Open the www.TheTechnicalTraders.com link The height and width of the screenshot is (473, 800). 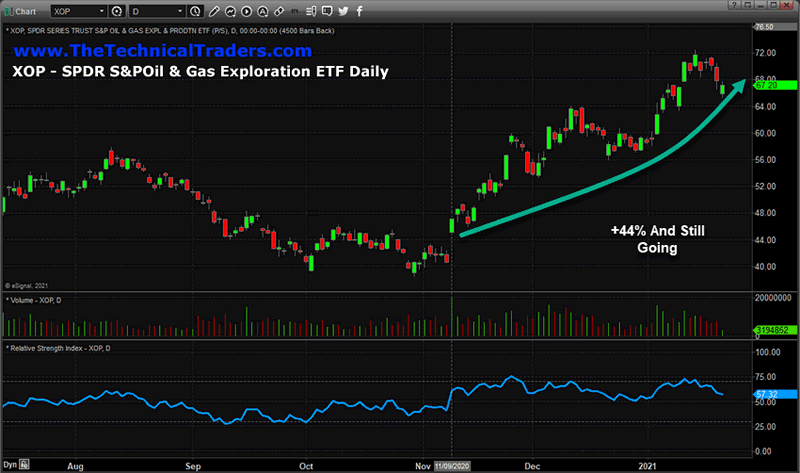point(156,50)
